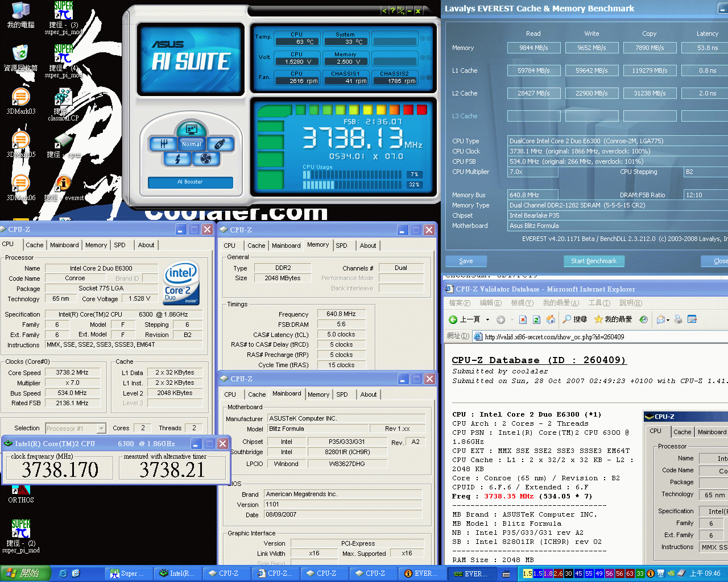The image size is (728, 582).
Task: Open the 資源回收筒 recycle bin icon
Action: click(x=20, y=59)
